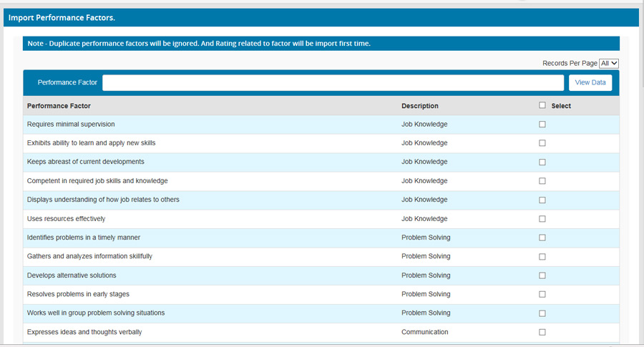Check the box for Requires minimal supervision
This screenshot has height=347, width=644.
542,124
